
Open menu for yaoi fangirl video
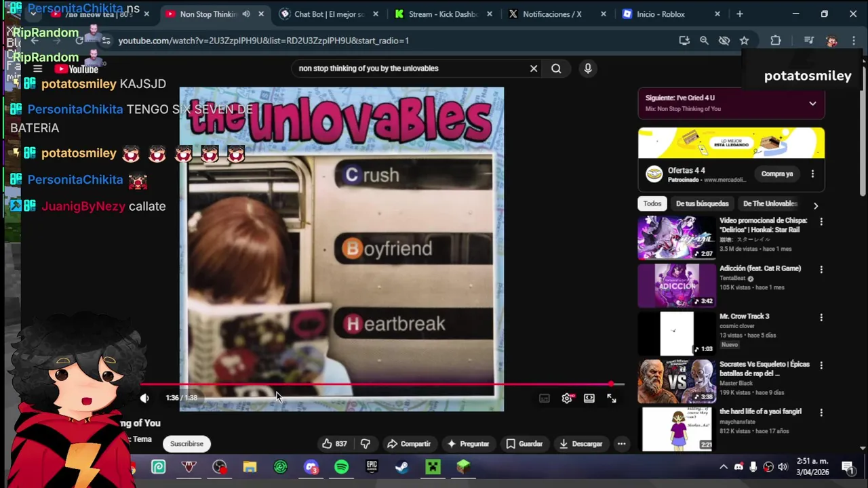pos(821,413)
